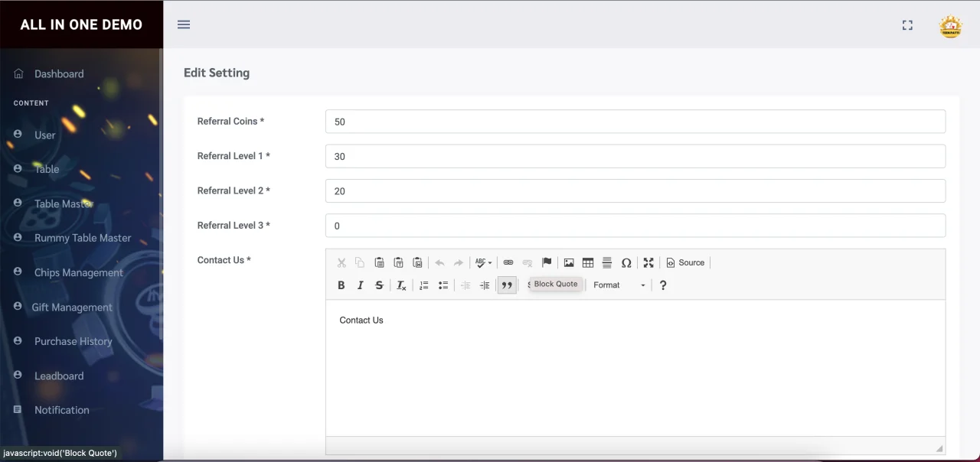Open About CKEditor with the question mark
Viewport: 980px width, 462px height.
663,285
